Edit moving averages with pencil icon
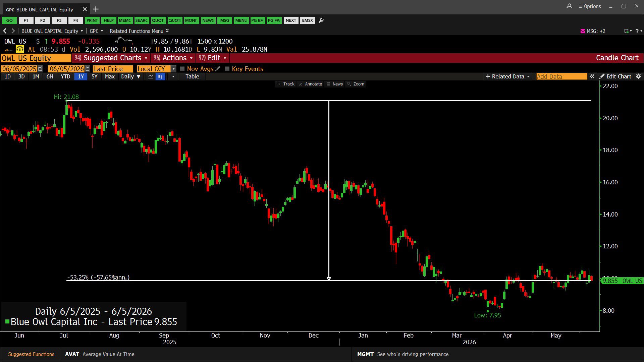 tap(218, 69)
